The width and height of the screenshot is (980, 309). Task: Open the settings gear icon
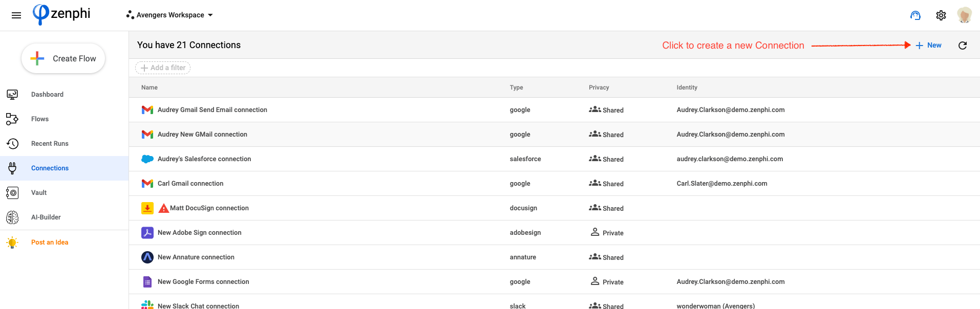941,15
